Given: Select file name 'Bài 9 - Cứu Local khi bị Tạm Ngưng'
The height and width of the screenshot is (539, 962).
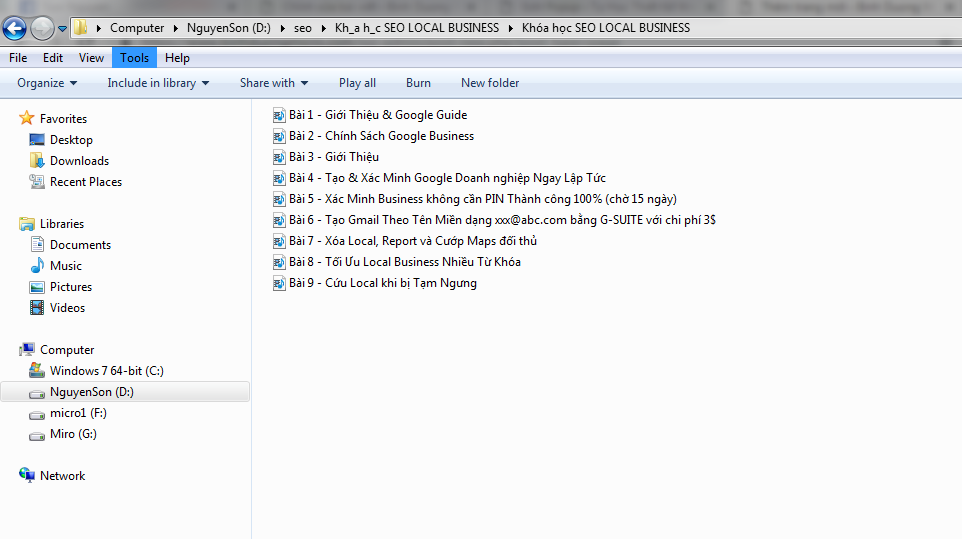Looking at the screenshot, I should click(x=383, y=283).
